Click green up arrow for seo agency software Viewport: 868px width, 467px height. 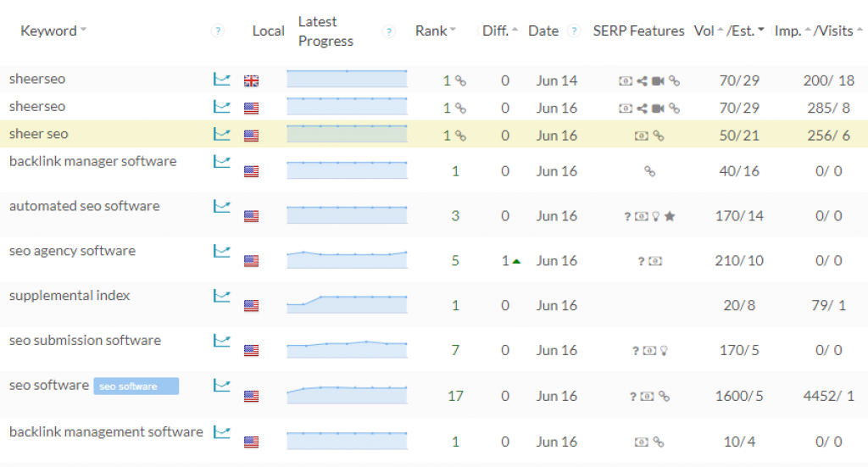click(x=516, y=261)
